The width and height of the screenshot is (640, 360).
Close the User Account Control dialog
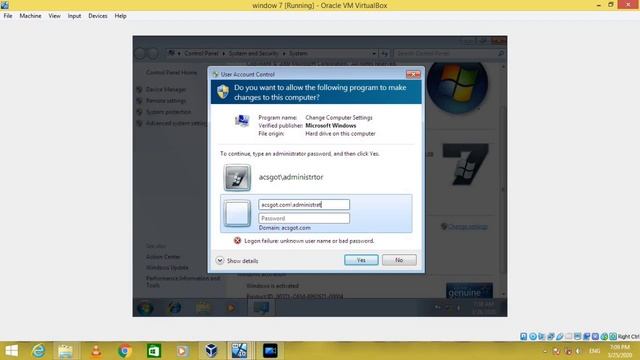[413, 74]
